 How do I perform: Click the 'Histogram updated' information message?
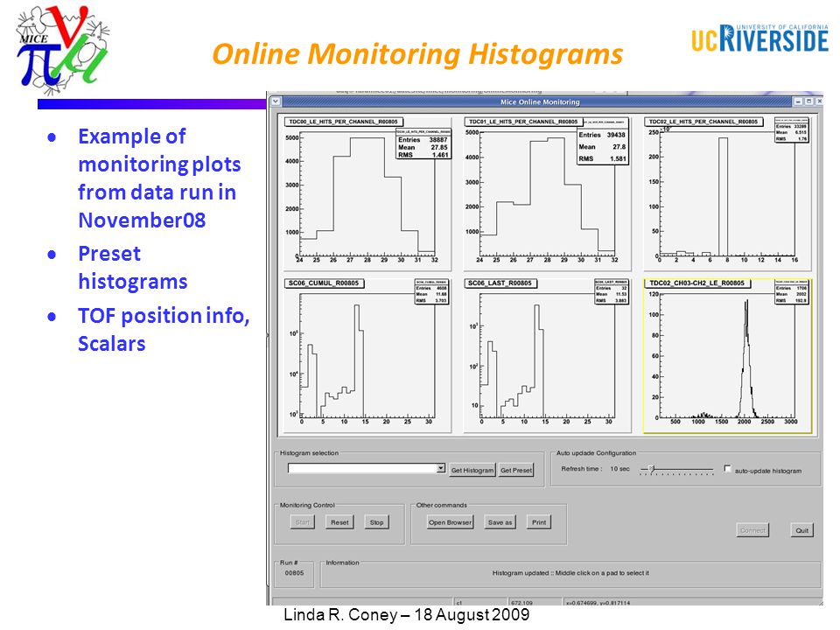coord(570,572)
